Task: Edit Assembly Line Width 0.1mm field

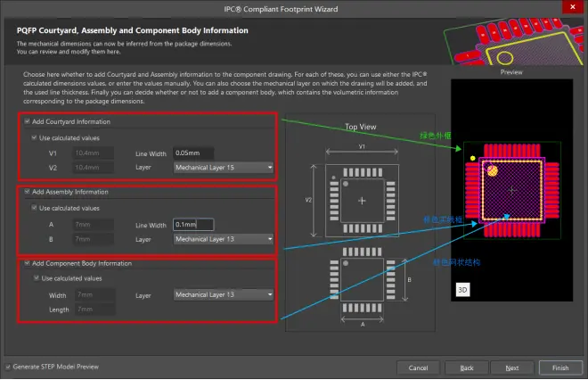Action: coord(193,225)
